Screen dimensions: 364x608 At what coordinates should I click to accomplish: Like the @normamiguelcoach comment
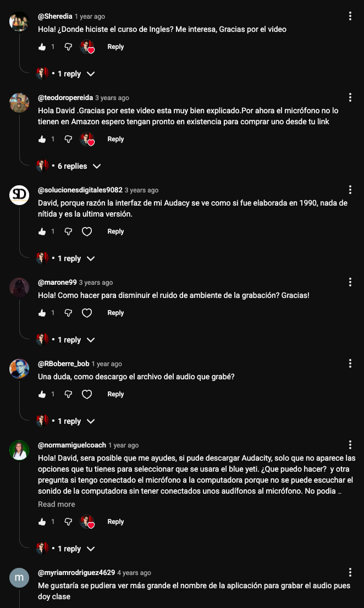tap(42, 522)
